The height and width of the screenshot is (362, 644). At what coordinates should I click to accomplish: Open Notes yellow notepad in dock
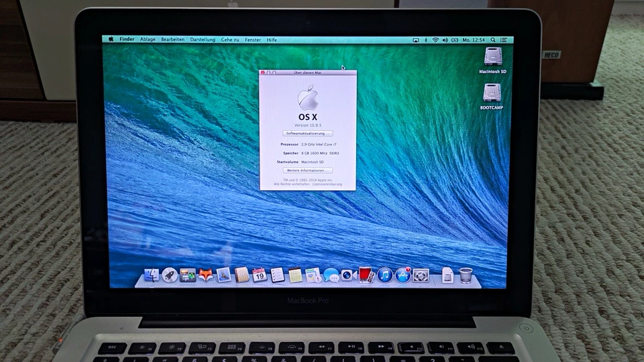[x=295, y=276]
